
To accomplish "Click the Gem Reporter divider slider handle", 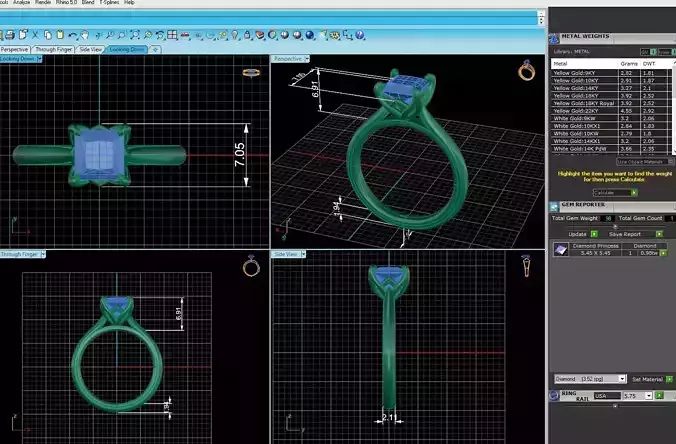I will click(615, 226).
